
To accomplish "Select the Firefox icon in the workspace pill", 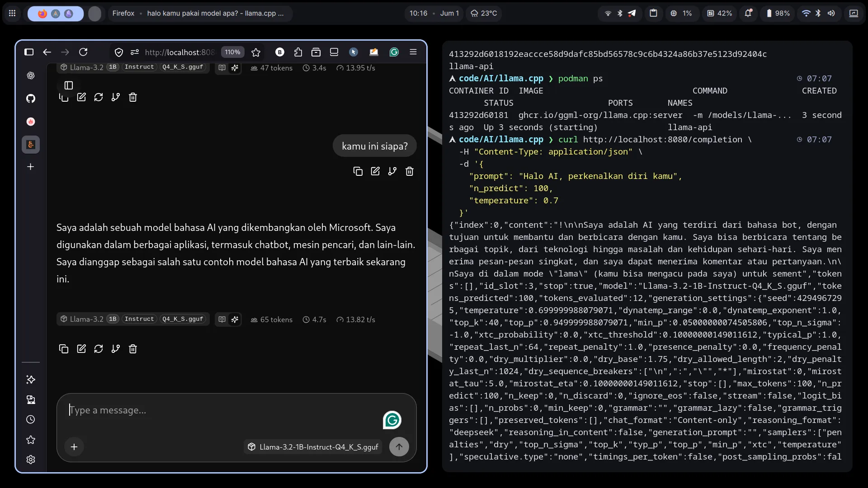I will (42, 14).
